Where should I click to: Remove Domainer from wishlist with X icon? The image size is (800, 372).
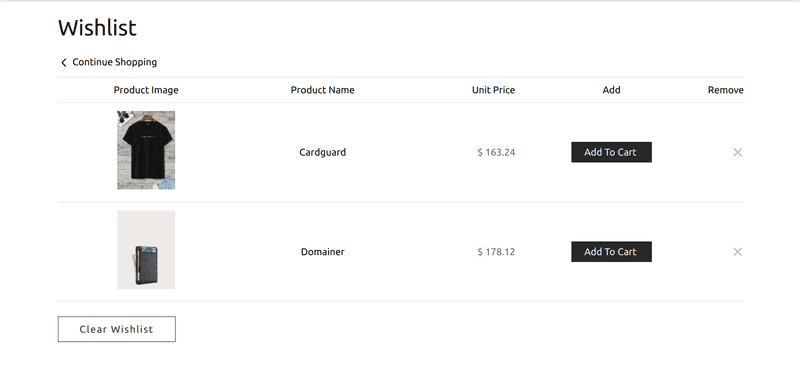[x=737, y=252]
